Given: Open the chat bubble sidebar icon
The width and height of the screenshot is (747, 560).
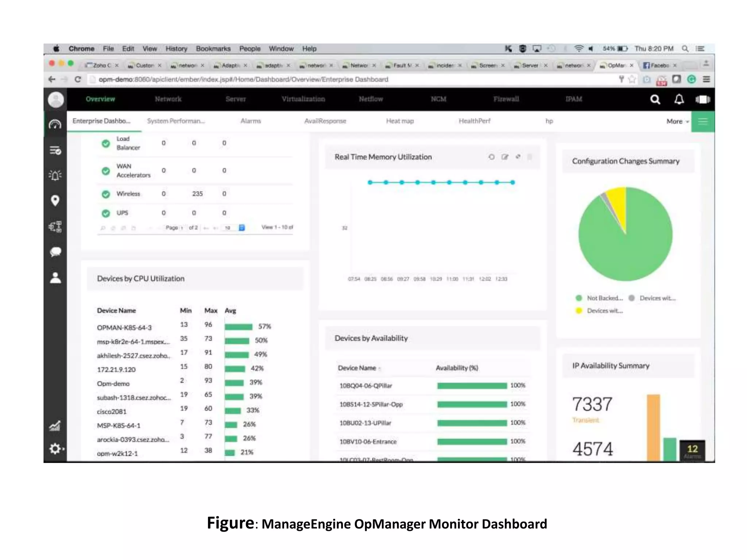Looking at the screenshot, I should click(55, 252).
